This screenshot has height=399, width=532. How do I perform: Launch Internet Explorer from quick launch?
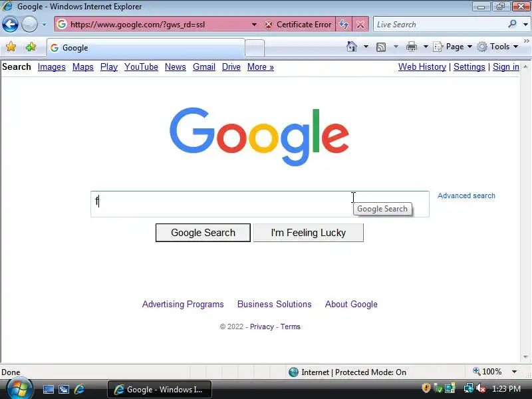79,389
